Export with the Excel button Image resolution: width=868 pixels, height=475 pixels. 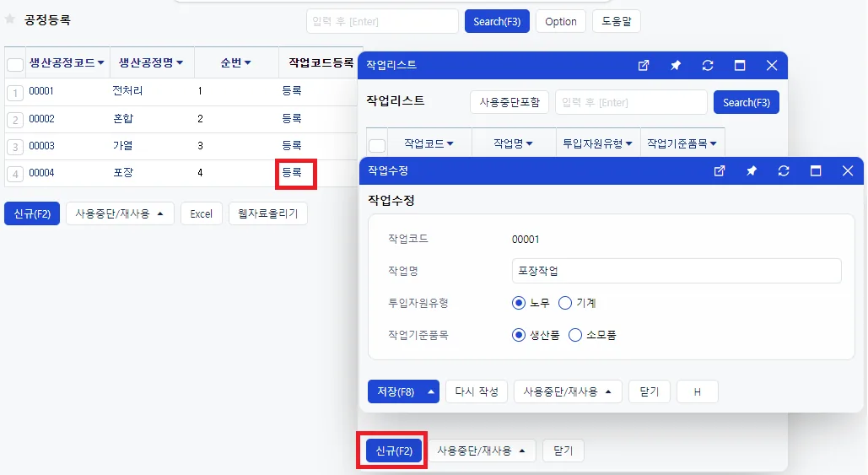(x=201, y=213)
